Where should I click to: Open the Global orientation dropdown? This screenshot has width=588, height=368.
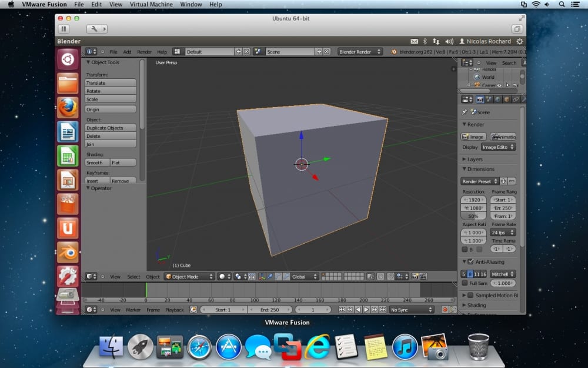click(305, 277)
